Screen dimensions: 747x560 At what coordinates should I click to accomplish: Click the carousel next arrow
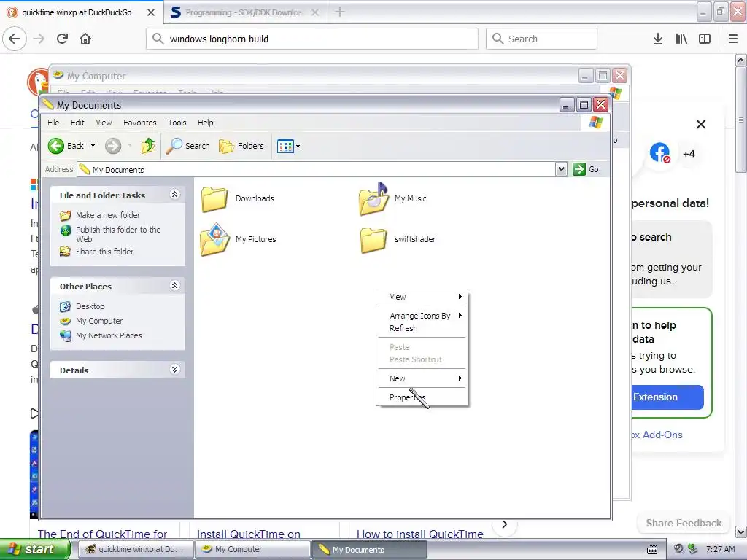(x=505, y=525)
